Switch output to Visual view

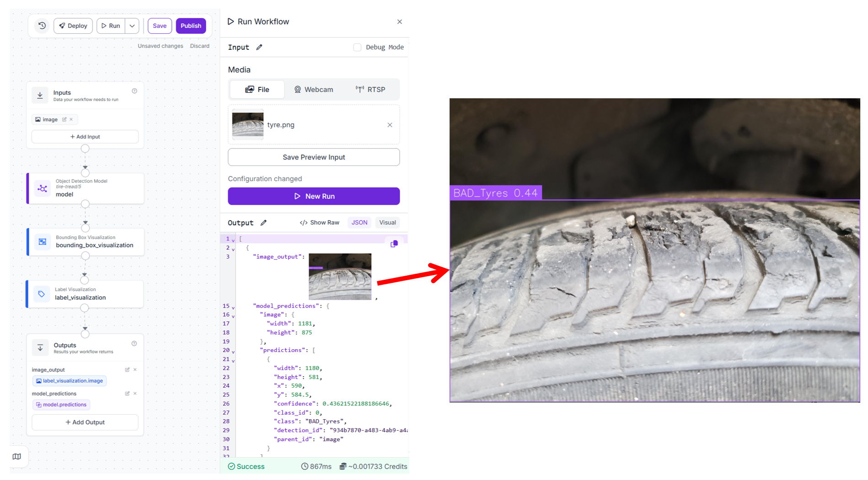point(387,223)
